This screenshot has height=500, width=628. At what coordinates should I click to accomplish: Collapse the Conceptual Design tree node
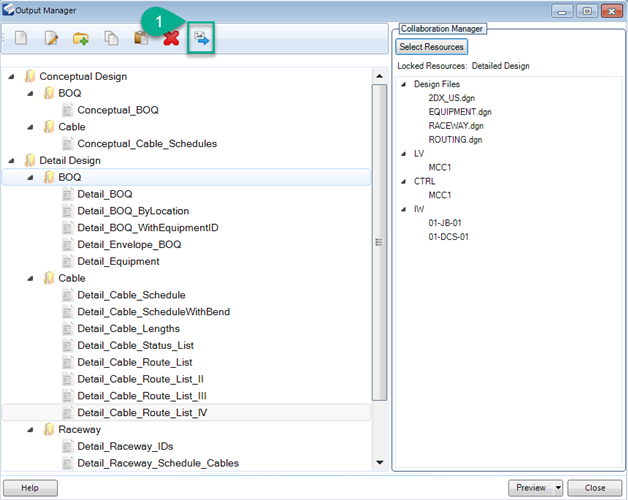(11, 77)
